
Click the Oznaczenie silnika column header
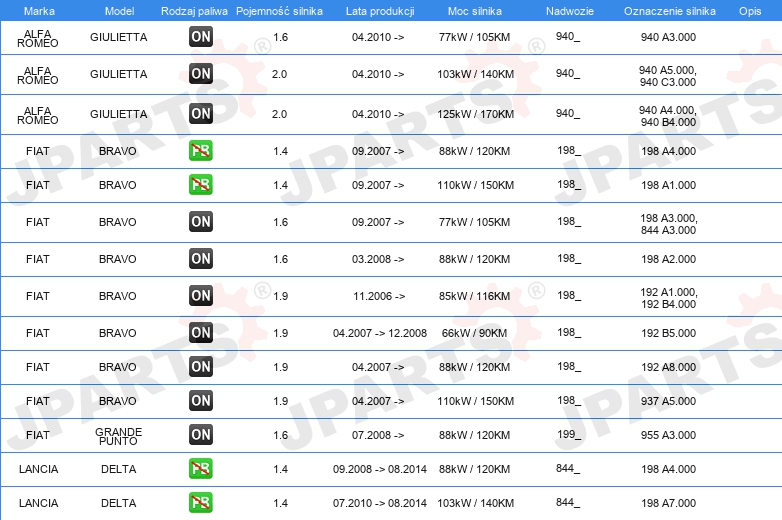[x=670, y=11]
